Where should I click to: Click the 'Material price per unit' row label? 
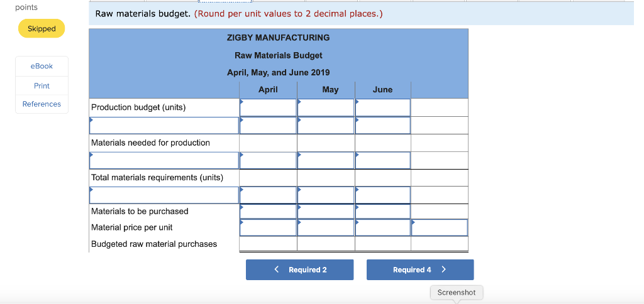(132, 227)
